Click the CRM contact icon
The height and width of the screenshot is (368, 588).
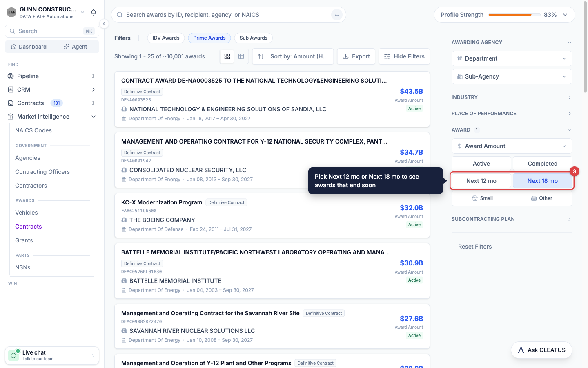pyautogui.click(x=11, y=90)
